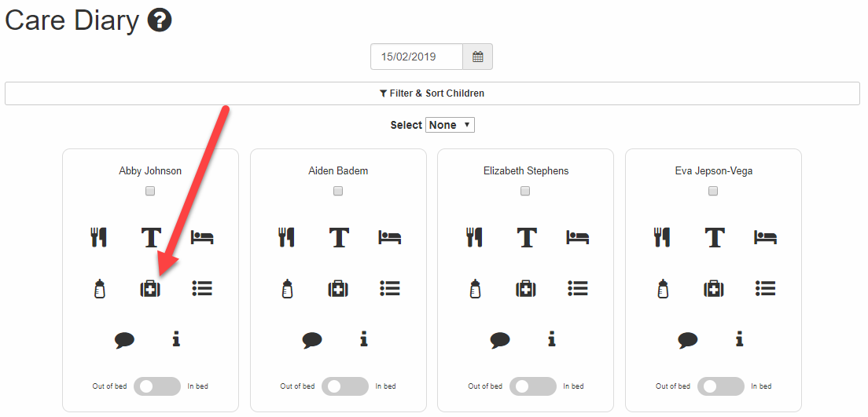Open sleep bed icon for Elizabeth Stephens

click(578, 237)
